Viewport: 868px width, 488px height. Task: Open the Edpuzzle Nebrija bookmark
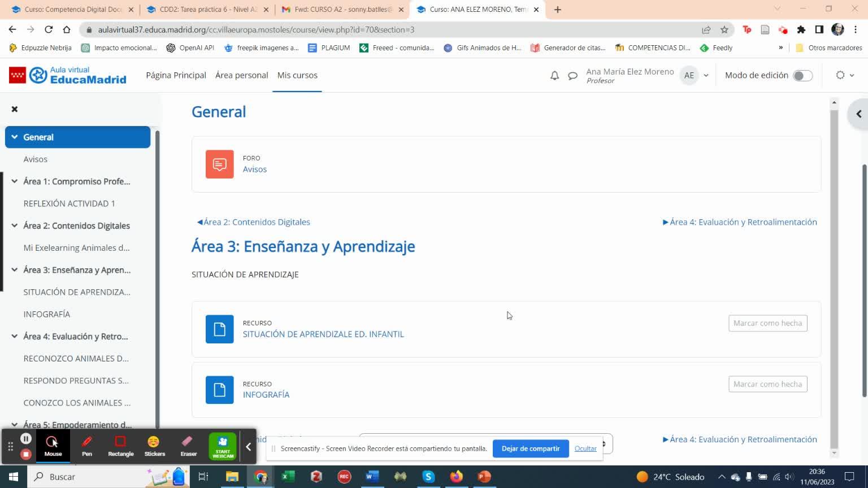41,48
